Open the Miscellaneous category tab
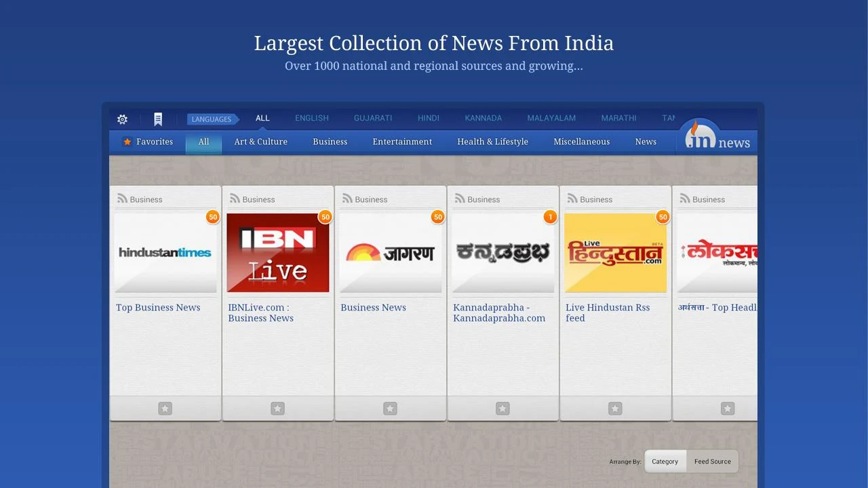The height and width of the screenshot is (488, 868). 582,142
